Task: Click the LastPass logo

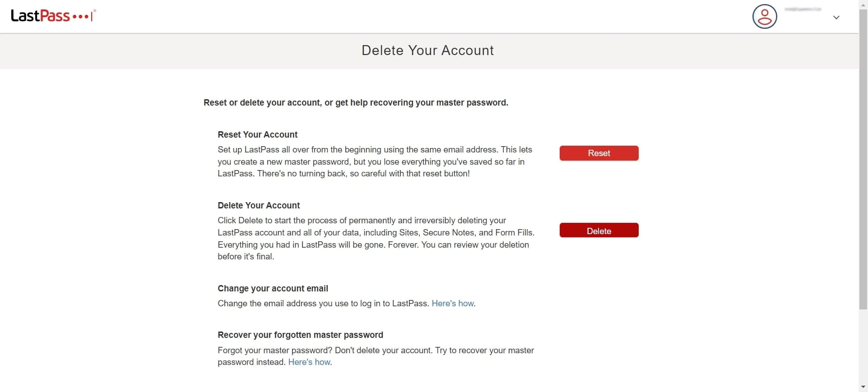Action: (x=53, y=16)
